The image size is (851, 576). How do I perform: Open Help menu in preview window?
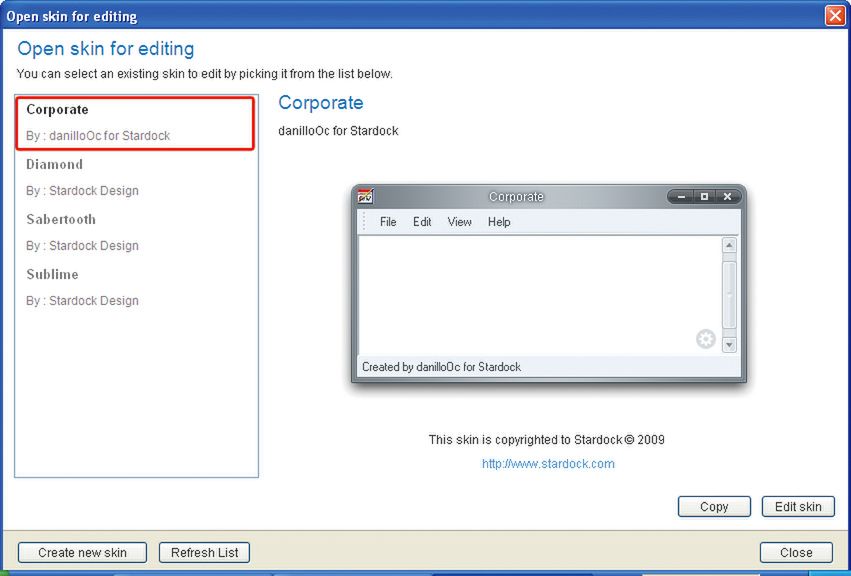[x=499, y=221]
